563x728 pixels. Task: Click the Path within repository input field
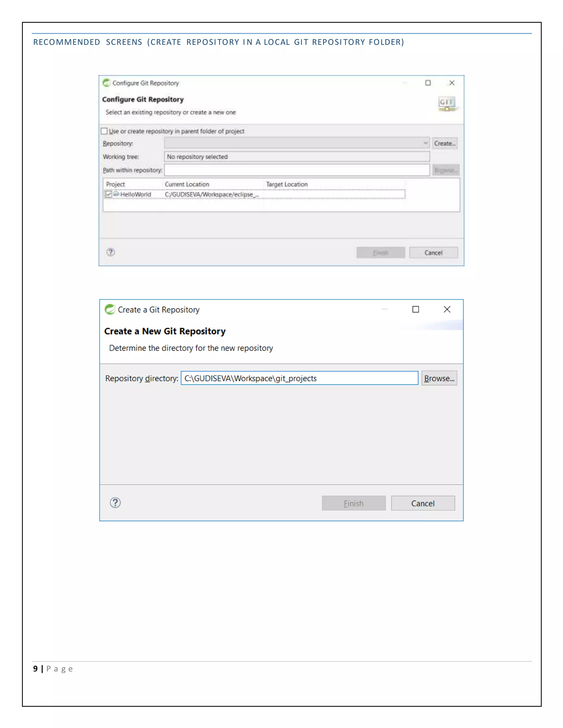click(297, 170)
